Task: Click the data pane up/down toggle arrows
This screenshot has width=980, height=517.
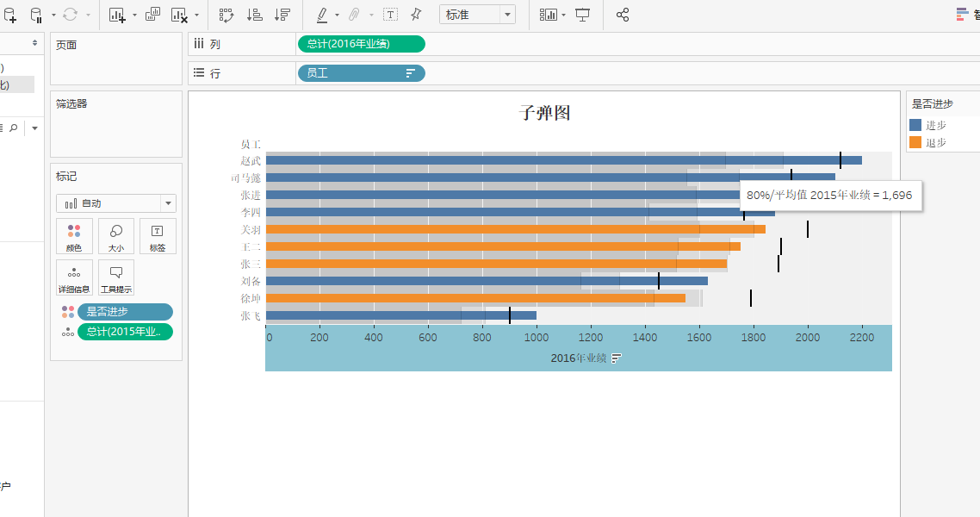Action: (x=34, y=43)
